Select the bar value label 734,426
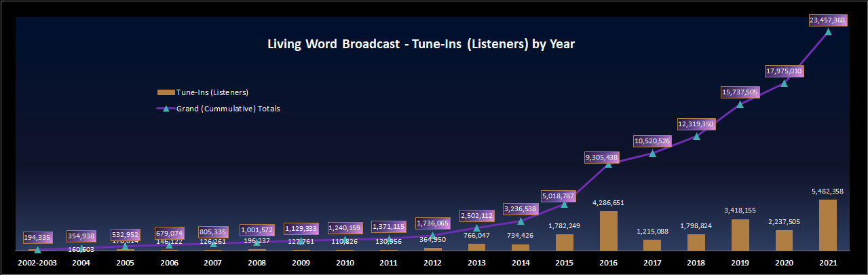 click(x=521, y=236)
